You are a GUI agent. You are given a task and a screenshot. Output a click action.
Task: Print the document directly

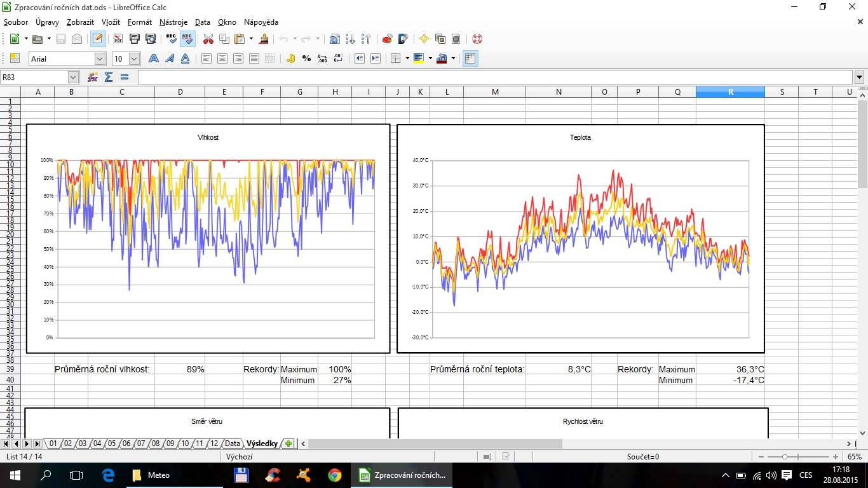(135, 39)
